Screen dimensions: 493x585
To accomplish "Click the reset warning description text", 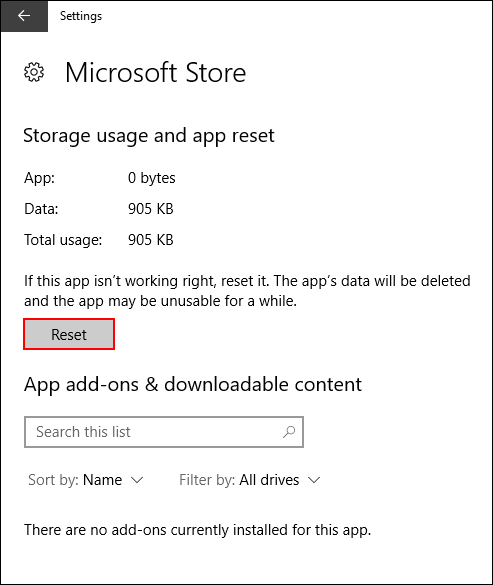I will tap(247, 291).
